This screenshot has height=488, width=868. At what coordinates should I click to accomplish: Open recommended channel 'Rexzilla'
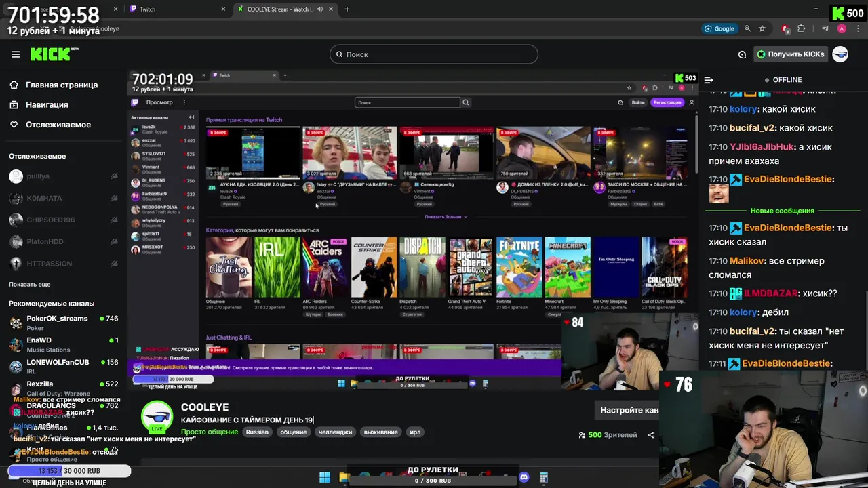point(64,388)
